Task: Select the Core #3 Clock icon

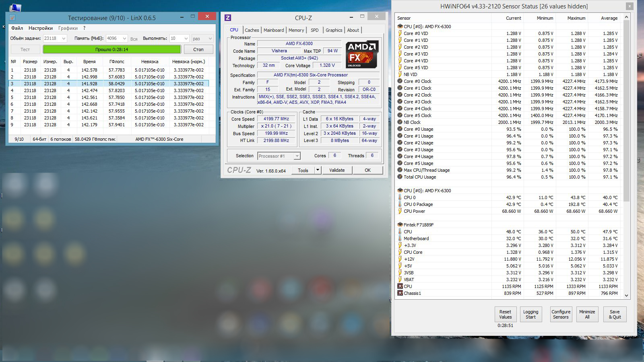Action: (400, 102)
